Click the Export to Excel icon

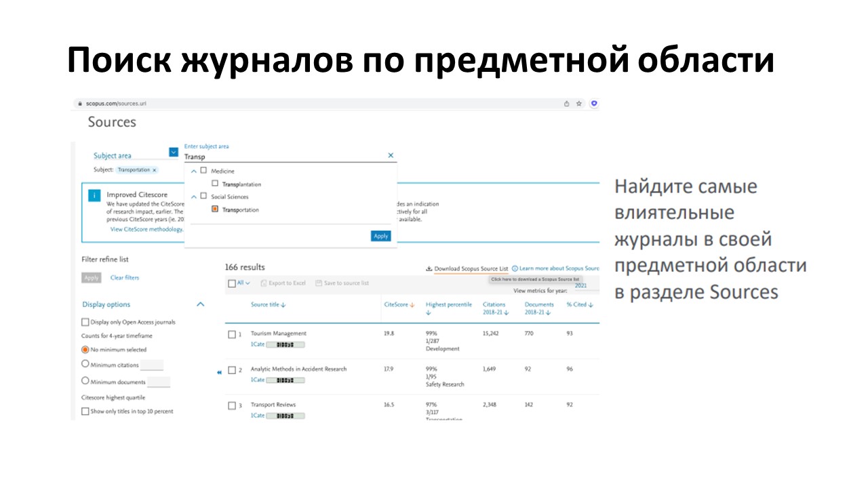(263, 283)
